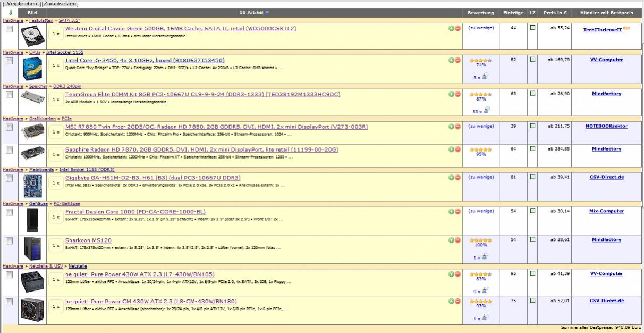The image size is (644, 333).
Task: Click the hard drive thumbnail of Western Digital
Action: [x=33, y=37]
